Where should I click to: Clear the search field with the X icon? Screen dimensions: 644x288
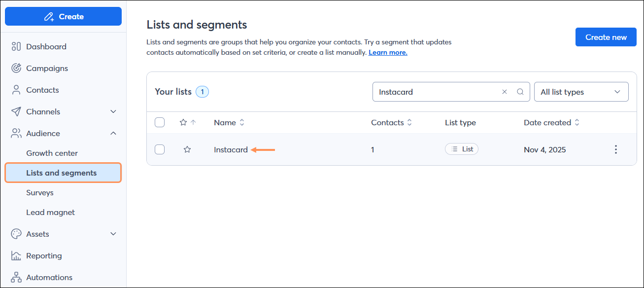(x=504, y=91)
